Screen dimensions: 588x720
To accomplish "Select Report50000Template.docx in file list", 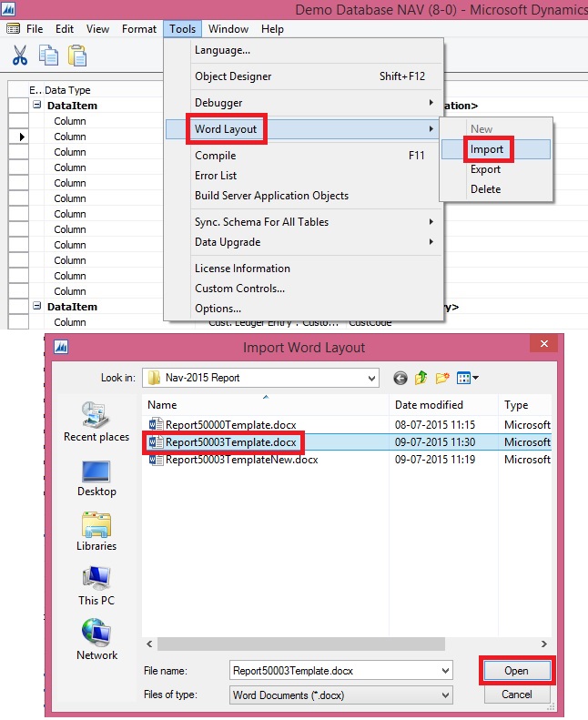I will [x=233, y=424].
